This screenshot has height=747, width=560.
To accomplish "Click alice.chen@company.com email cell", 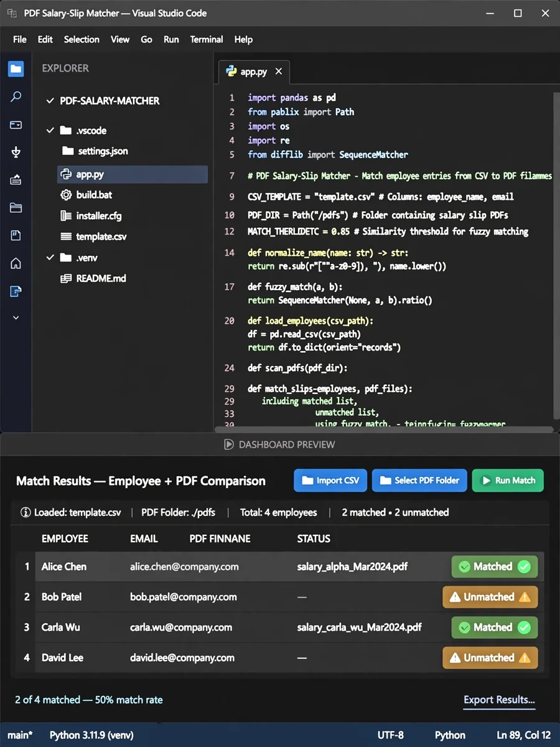I will coord(184,566).
